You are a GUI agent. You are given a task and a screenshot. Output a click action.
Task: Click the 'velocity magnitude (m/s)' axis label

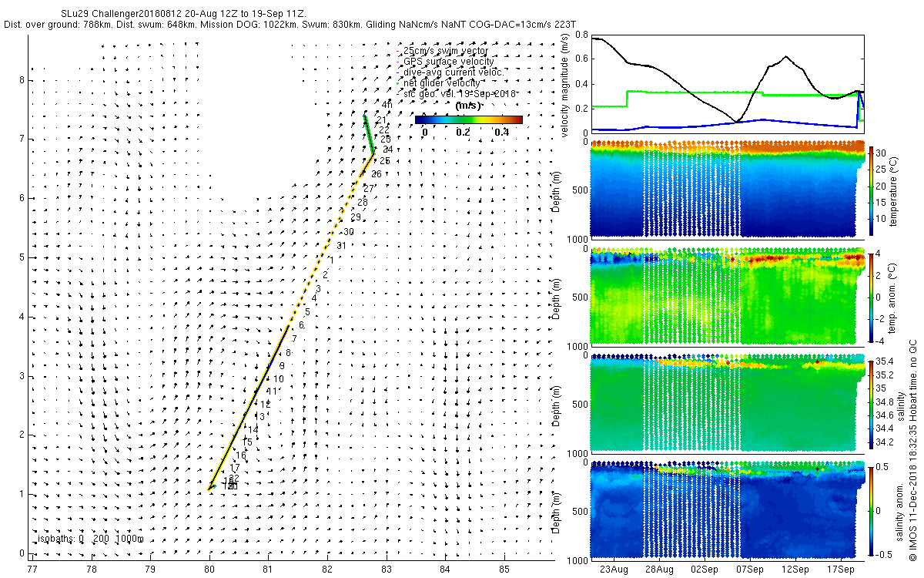565,87
